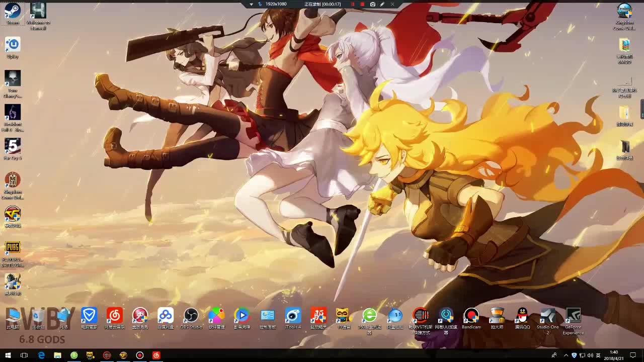Open NetEase Cloud Music desktop shortcut
644x362 pixels.
coord(114,318)
